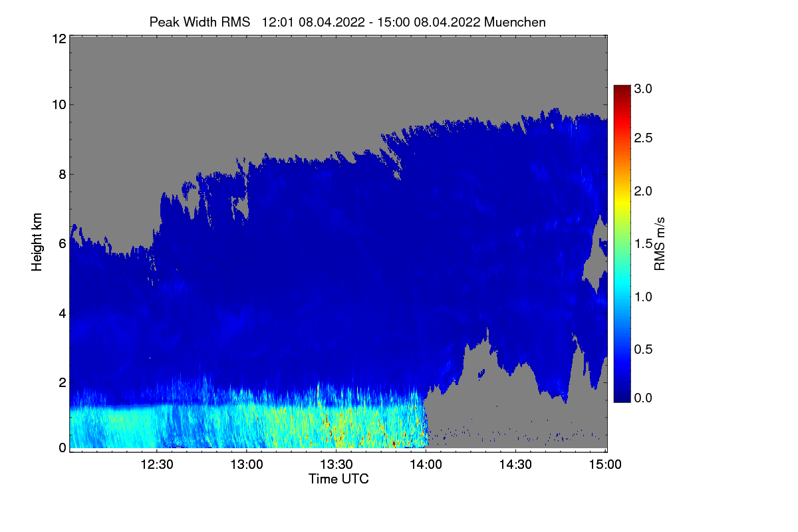Click the height tick label '6'
Image resolution: width=798 pixels, height=532 pixels.
[62, 243]
